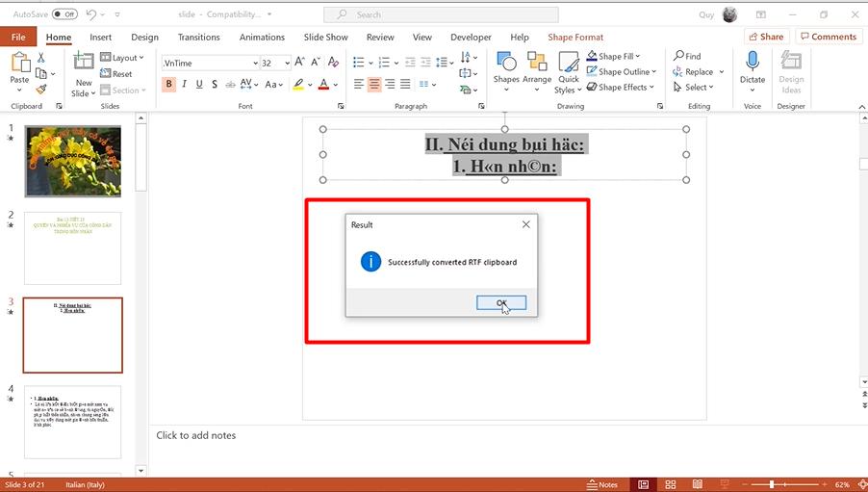868x492 pixels.
Task: Click the Format Painter brush icon
Action: [x=40, y=89]
